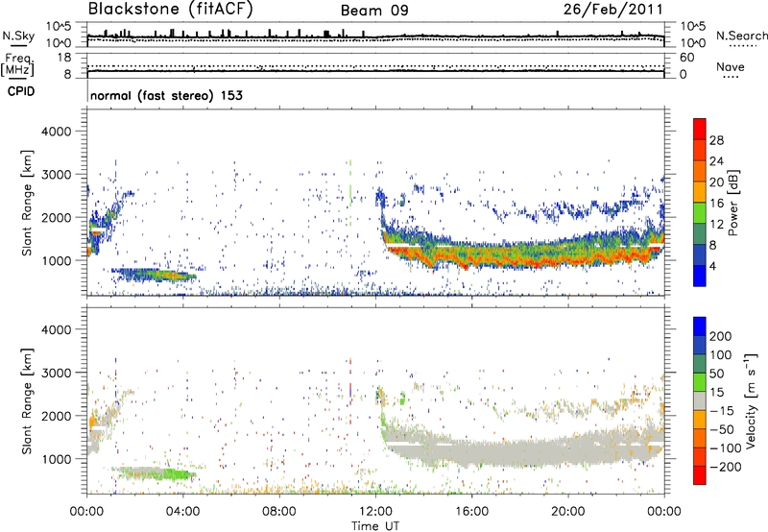Click the "04:00" time axis label
The image size is (768, 532).
pos(182,512)
